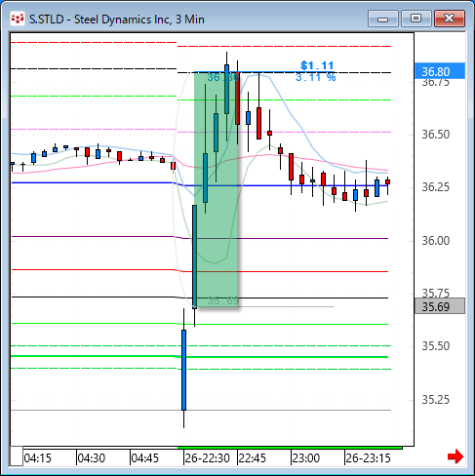Click the tall blue candle at 22:30 open

[x=183, y=370]
